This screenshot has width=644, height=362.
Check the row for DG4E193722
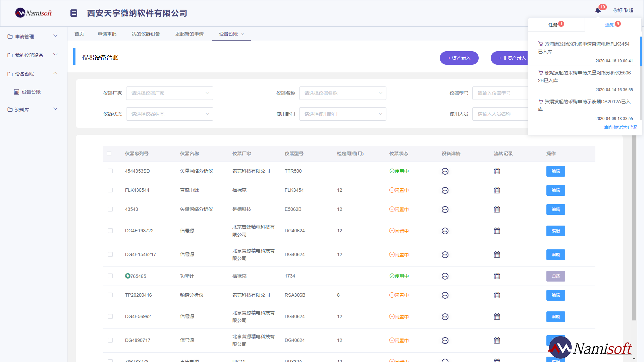coord(110,231)
